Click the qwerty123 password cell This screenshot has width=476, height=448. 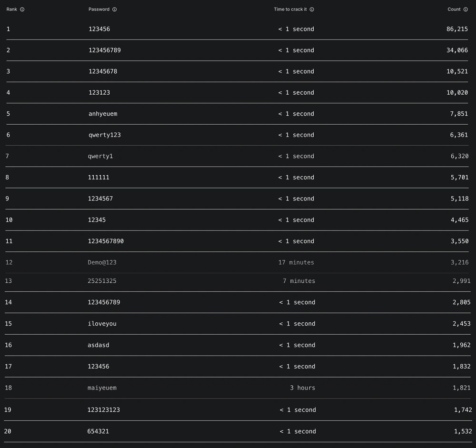(105, 135)
